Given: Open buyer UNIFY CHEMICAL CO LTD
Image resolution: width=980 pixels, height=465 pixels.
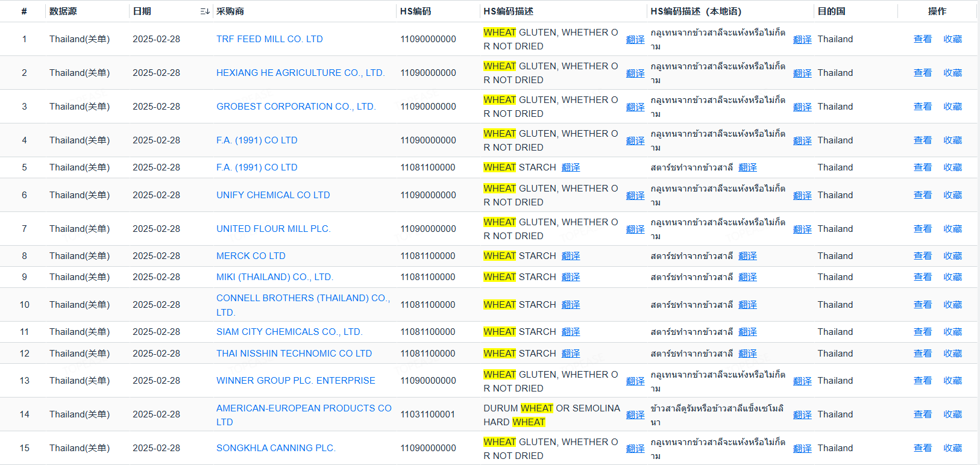Looking at the screenshot, I should pyautogui.click(x=273, y=195).
